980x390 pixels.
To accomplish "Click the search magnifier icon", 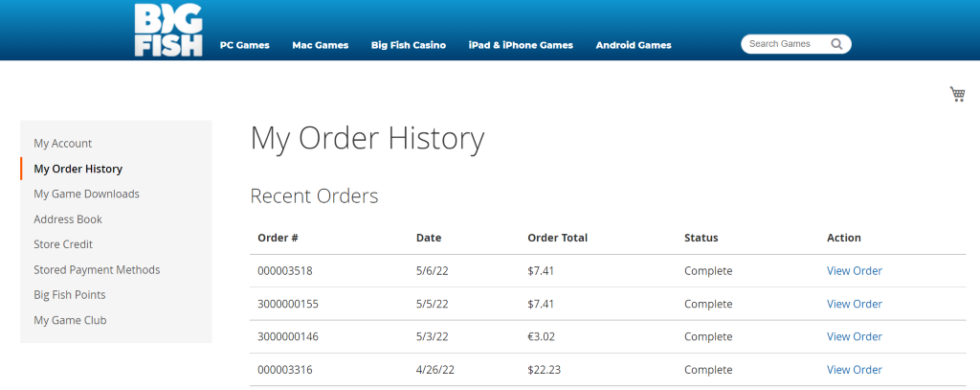I will [836, 44].
